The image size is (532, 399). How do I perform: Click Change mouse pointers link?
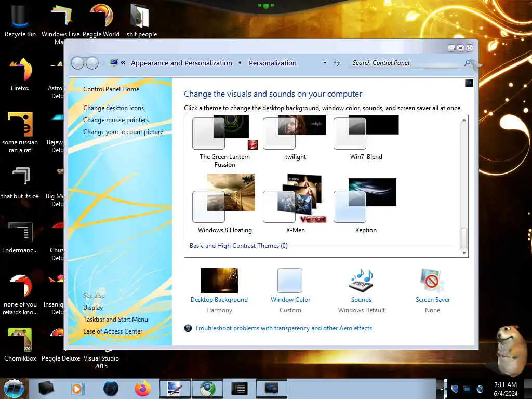click(116, 120)
